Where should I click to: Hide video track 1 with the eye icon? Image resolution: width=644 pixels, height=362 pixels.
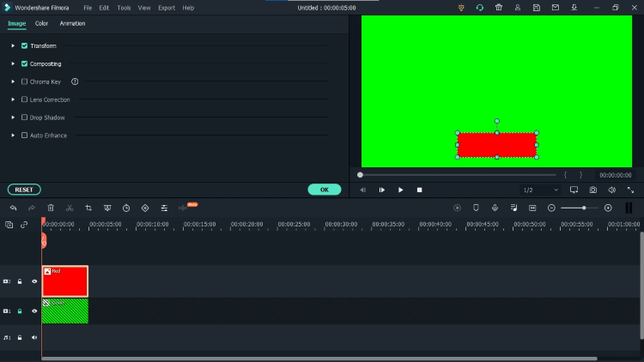(34, 311)
